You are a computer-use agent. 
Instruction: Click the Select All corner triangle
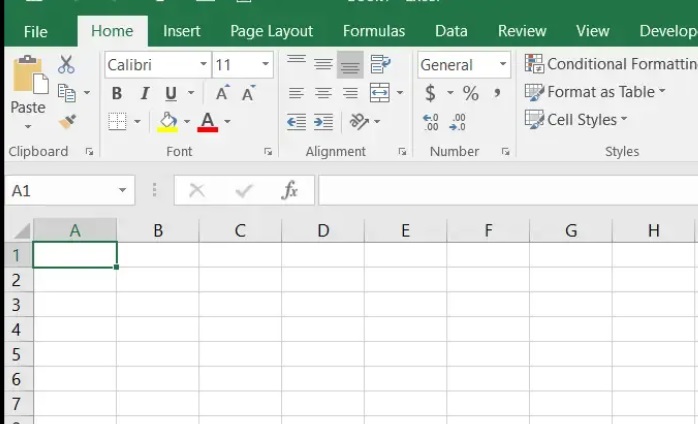coord(22,231)
